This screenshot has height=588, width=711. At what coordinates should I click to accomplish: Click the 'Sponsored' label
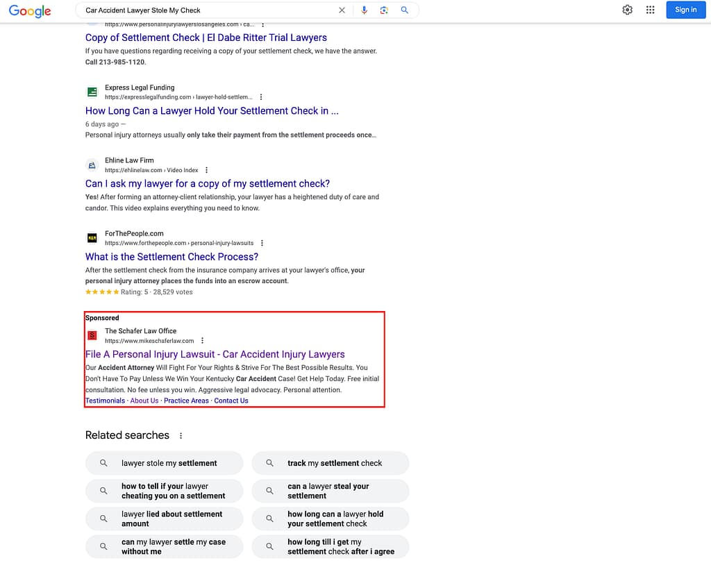[102, 318]
